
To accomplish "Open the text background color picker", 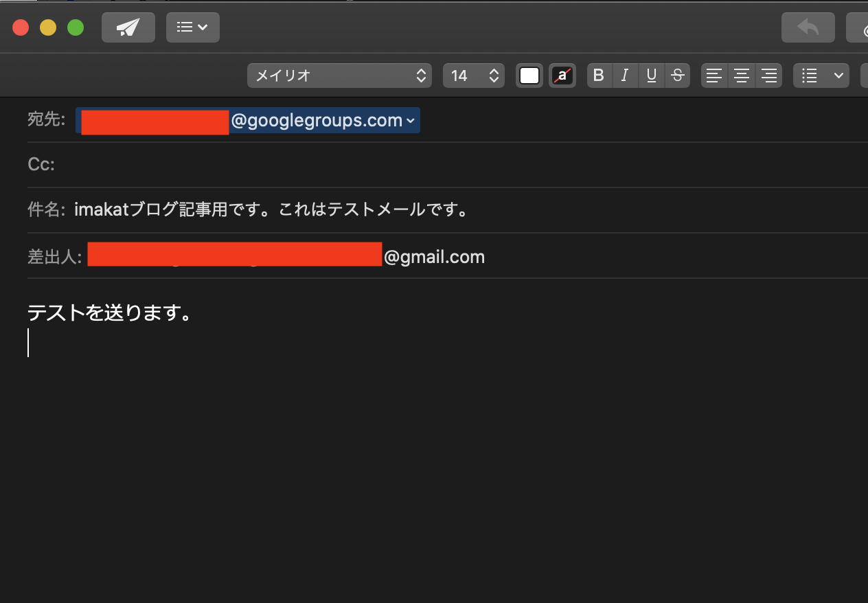I will pos(562,76).
